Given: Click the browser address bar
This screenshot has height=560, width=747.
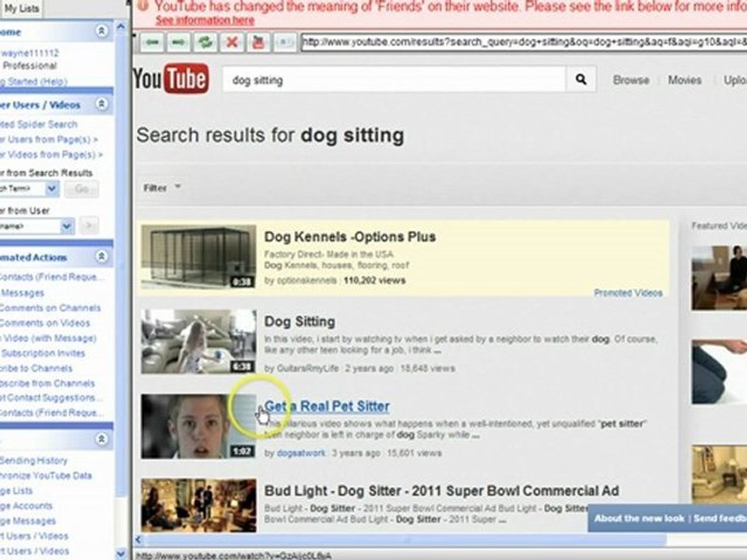Looking at the screenshot, I should coord(524,42).
